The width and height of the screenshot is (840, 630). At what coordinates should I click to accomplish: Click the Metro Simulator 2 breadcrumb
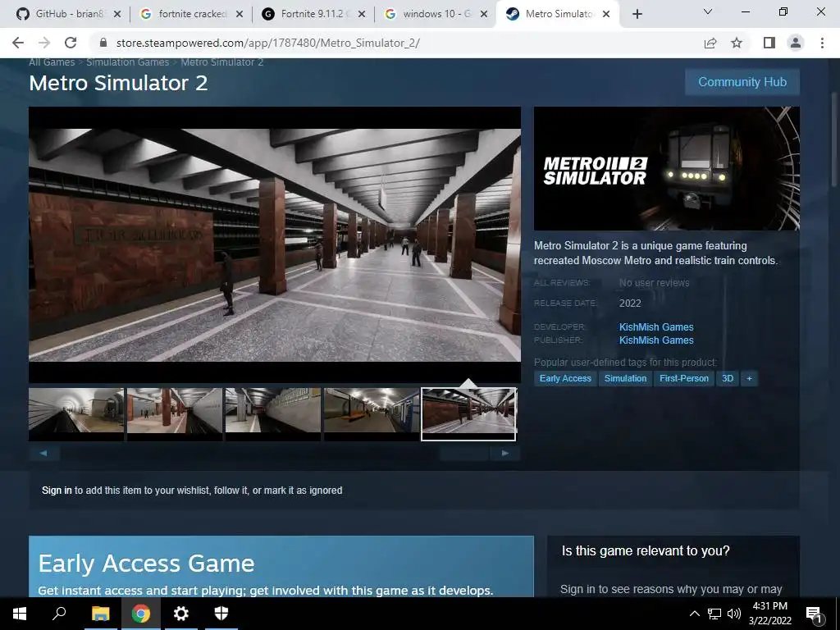pyautogui.click(x=221, y=62)
